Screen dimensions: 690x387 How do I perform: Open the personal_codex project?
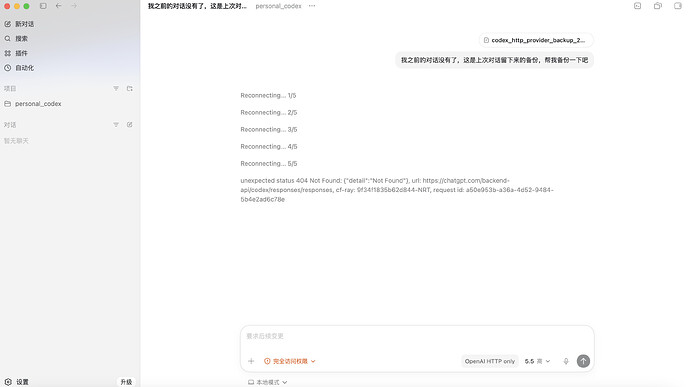[x=33, y=104]
